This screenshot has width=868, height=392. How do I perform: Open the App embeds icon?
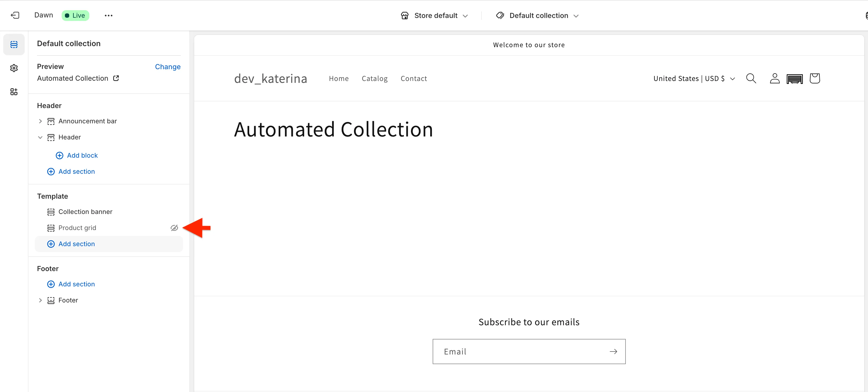[x=14, y=92]
